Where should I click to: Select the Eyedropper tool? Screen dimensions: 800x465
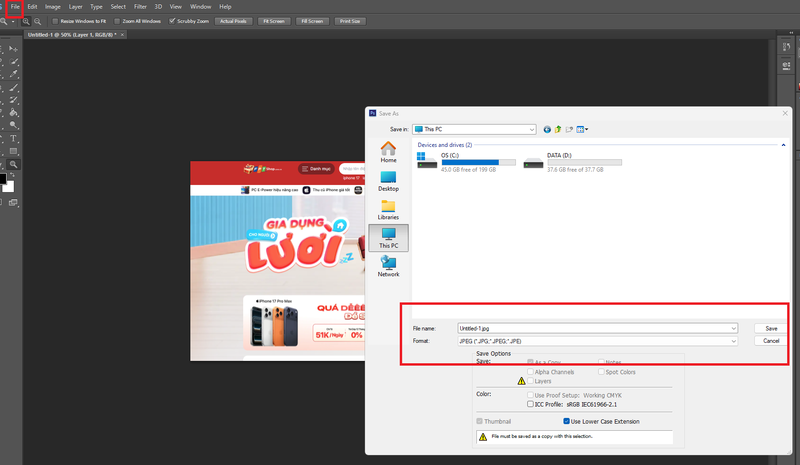pos(14,74)
